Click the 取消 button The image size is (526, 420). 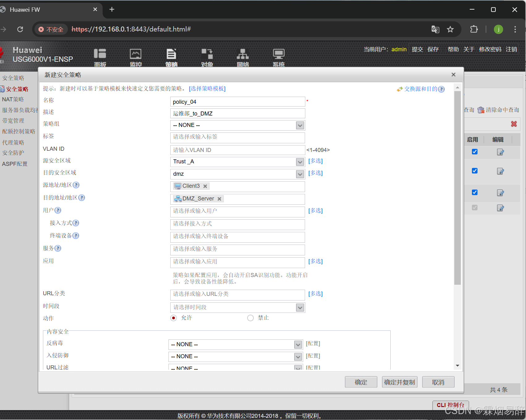(438, 382)
